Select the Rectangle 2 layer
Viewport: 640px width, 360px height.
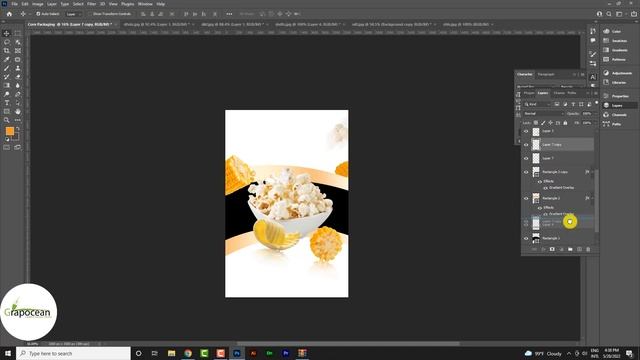[562, 198]
